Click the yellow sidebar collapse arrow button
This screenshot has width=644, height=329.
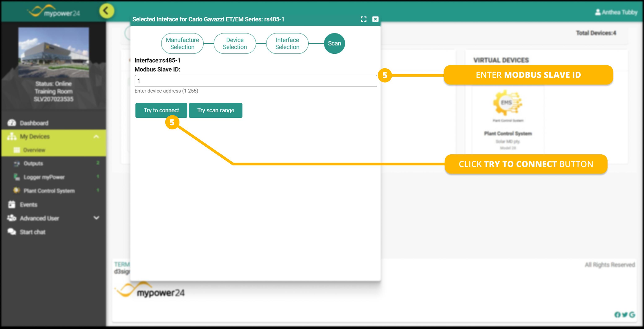tap(107, 11)
